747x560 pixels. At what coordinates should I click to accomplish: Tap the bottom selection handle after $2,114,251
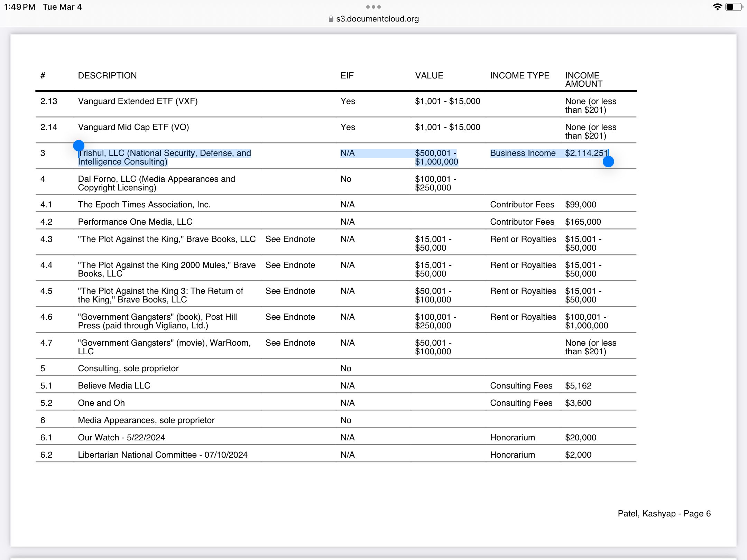point(608,161)
